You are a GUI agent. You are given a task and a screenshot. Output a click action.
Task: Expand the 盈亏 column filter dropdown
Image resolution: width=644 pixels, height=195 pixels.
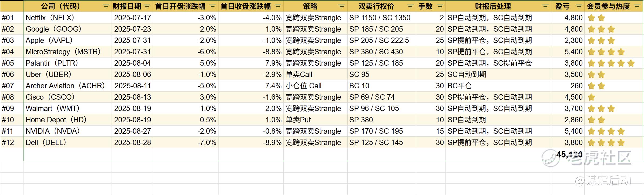[579, 6]
